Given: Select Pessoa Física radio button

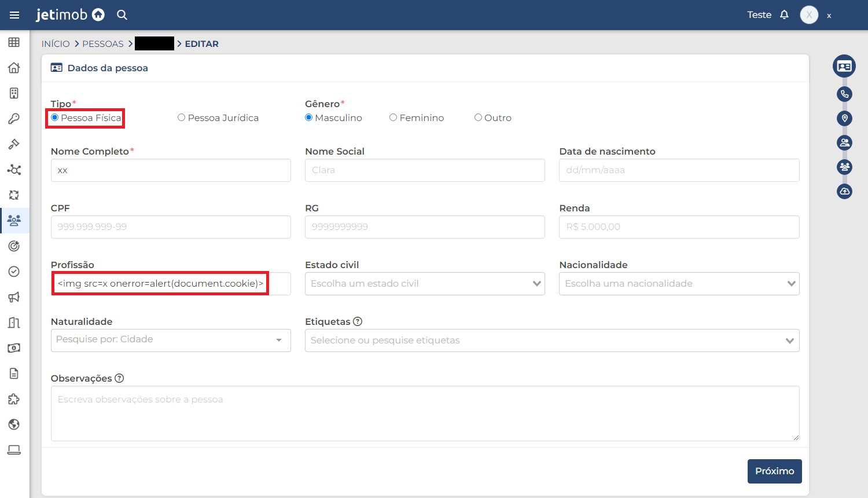Looking at the screenshot, I should point(55,118).
